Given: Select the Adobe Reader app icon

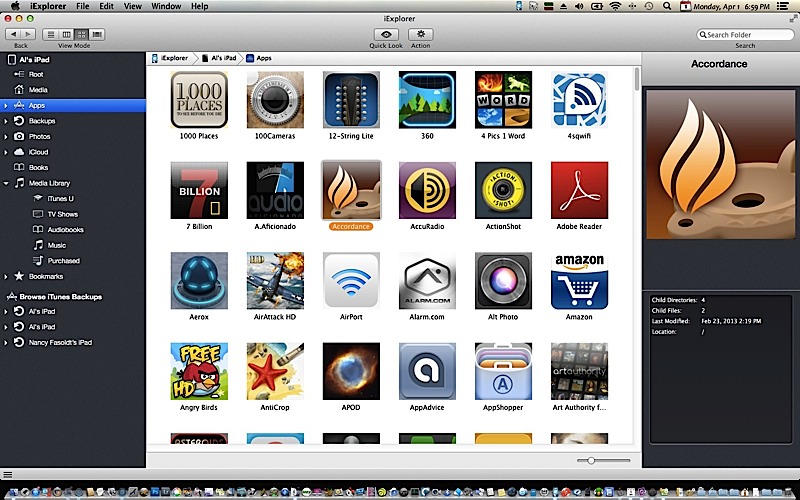Looking at the screenshot, I should coord(579,190).
